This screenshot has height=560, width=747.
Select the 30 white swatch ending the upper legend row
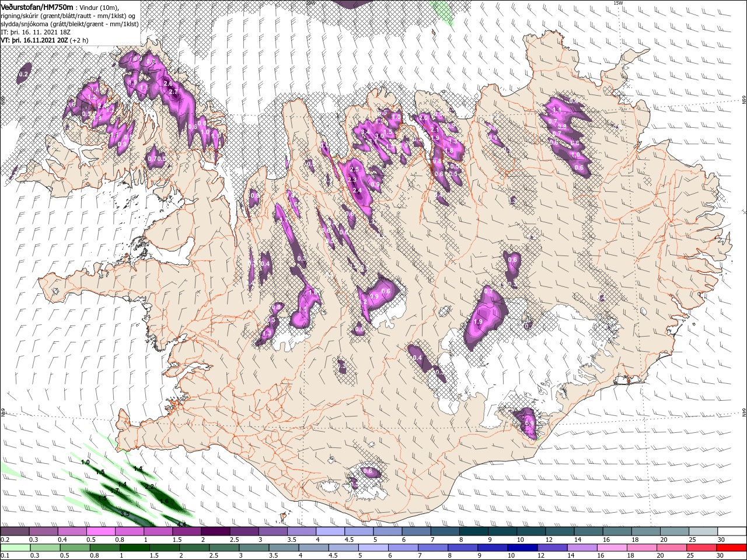pos(732,531)
